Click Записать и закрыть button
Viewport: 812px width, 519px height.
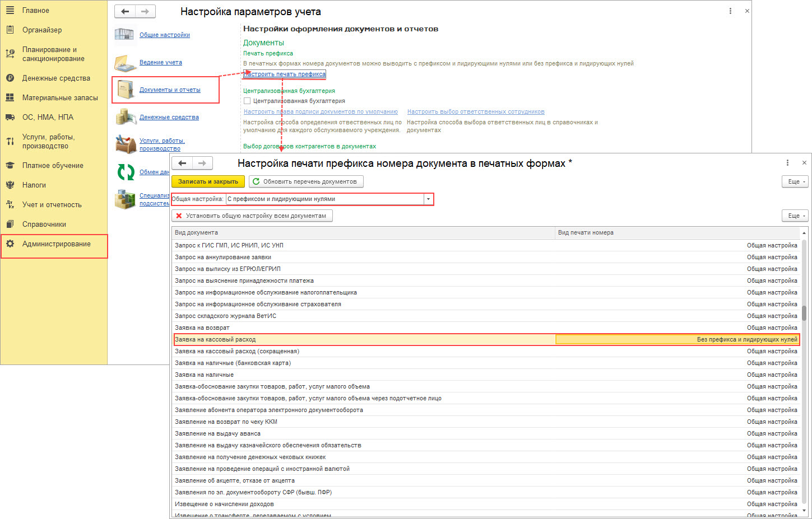(x=208, y=181)
